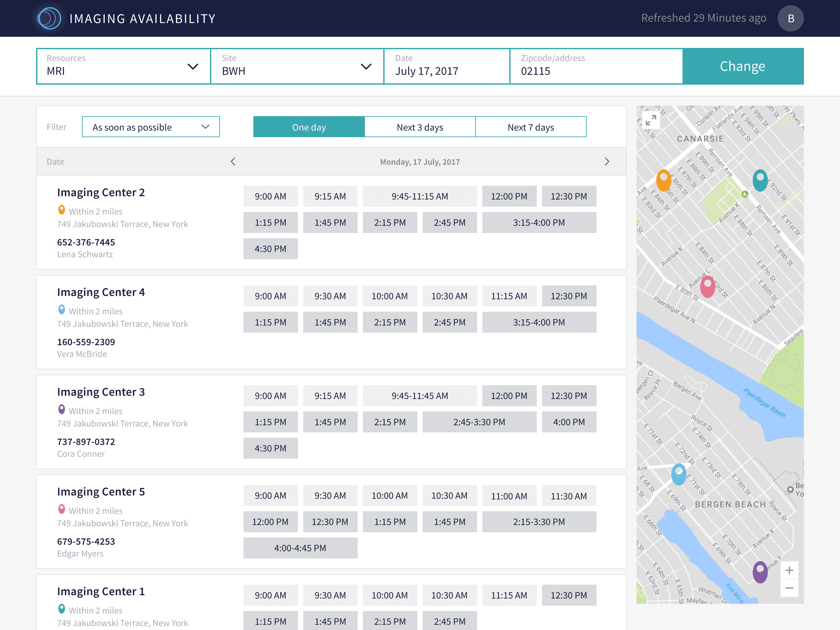Click the Bergen Beach label on the map
This screenshot has height=630, width=840.
pos(730,505)
